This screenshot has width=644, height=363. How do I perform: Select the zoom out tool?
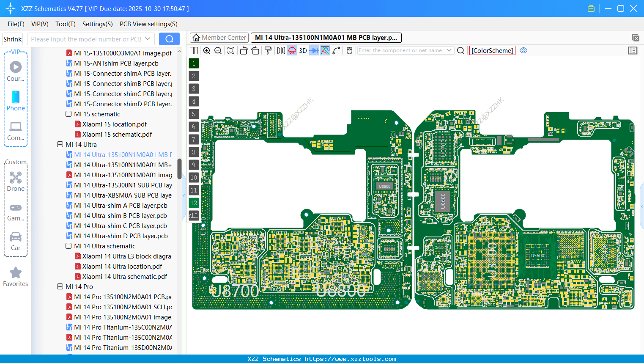coord(218,50)
